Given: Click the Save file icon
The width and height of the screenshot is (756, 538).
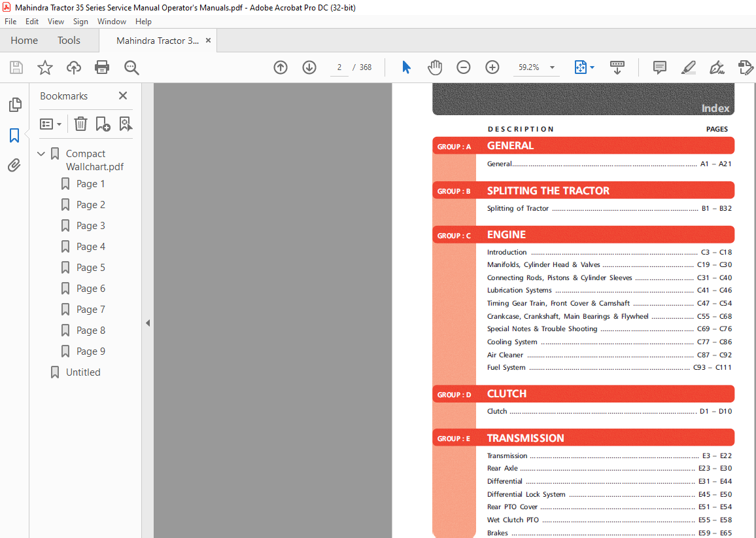Looking at the screenshot, I should (x=16, y=67).
